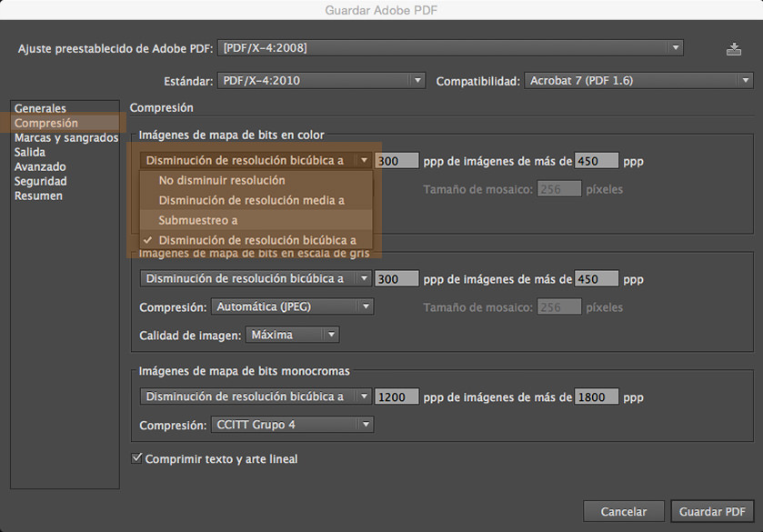Open the CCITT Grupo 4 compression dropdown

[293, 425]
